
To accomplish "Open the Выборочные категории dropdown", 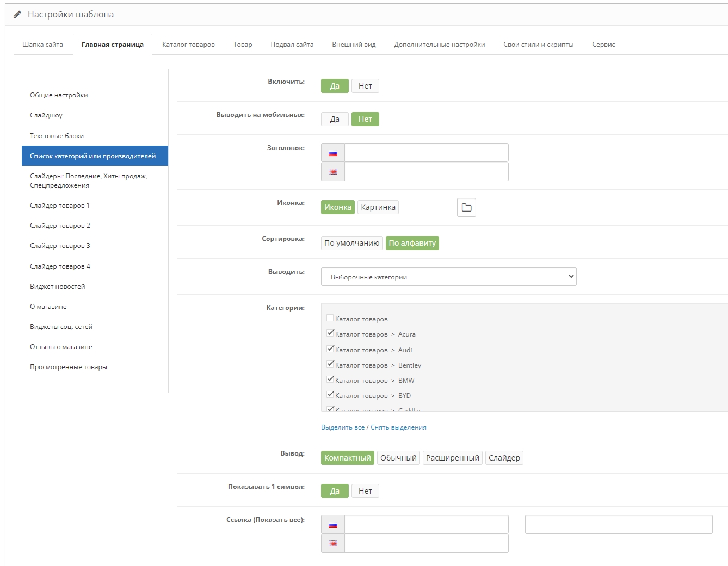I will tap(448, 277).
